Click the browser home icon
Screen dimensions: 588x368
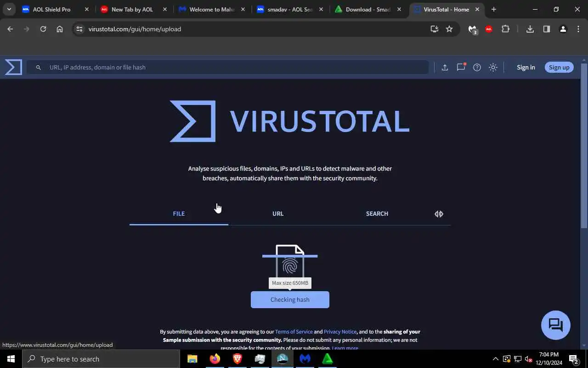(60, 29)
